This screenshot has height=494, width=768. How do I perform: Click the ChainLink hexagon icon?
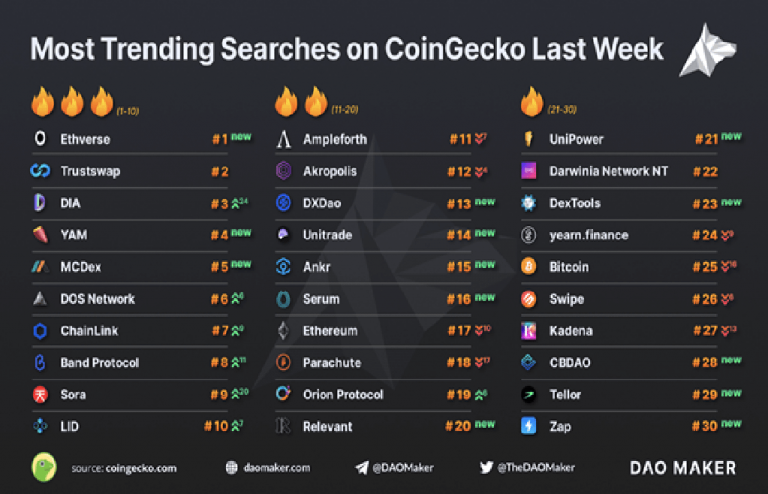coord(40,331)
